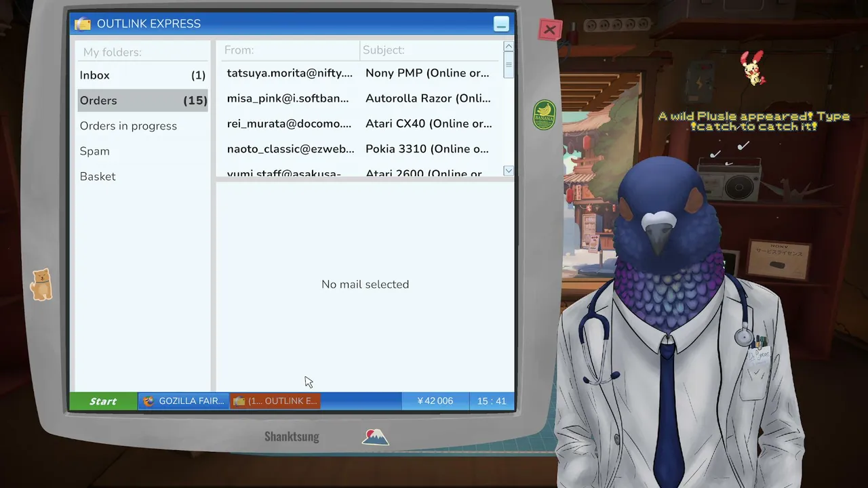
Task: Click the mail list scroll down arrow
Action: [x=509, y=171]
